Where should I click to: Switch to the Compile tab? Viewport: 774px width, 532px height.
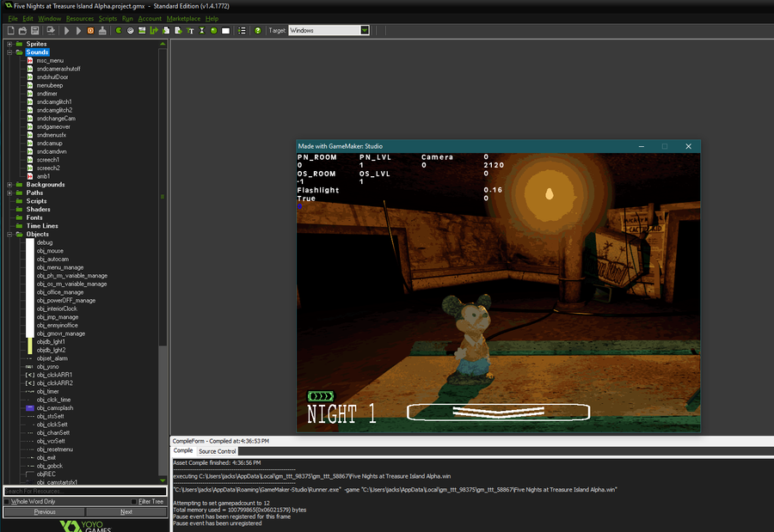coord(183,450)
